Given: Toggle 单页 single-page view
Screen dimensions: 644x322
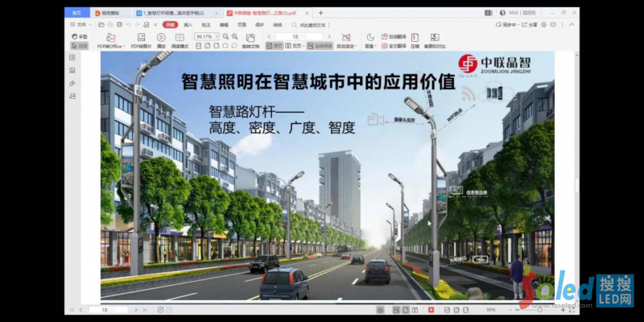Looking at the screenshot, I should [x=276, y=46].
